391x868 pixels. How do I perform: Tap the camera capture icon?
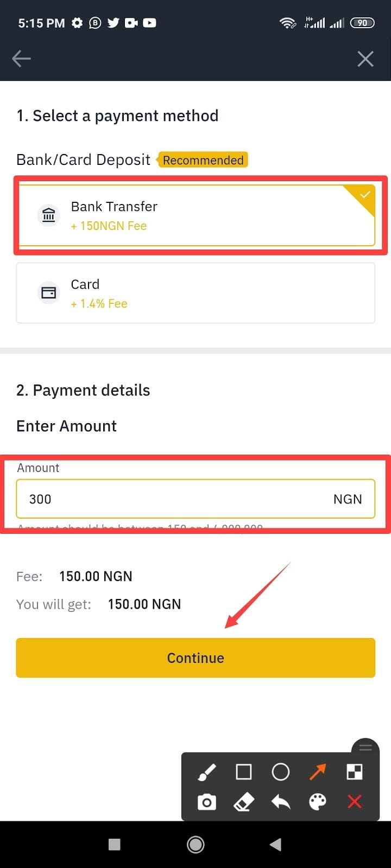(207, 802)
